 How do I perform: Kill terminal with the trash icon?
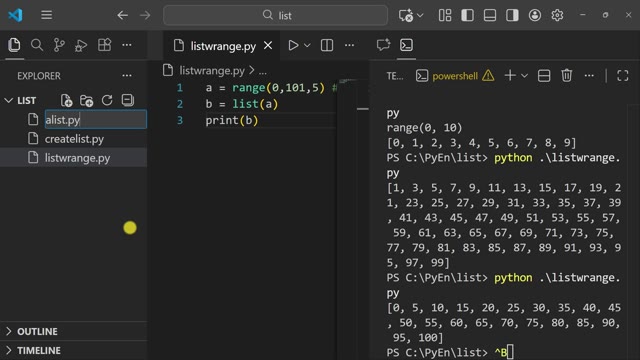(x=567, y=76)
